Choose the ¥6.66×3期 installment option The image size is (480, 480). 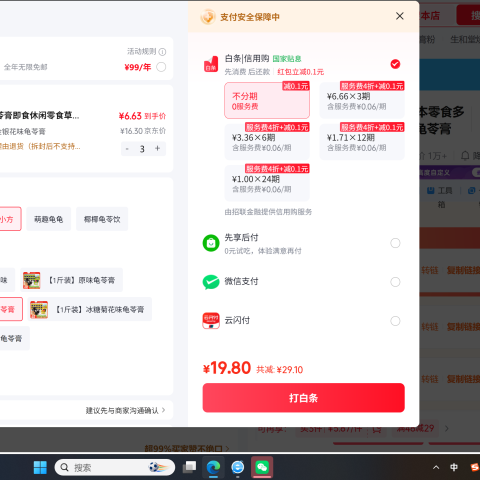[x=362, y=101]
